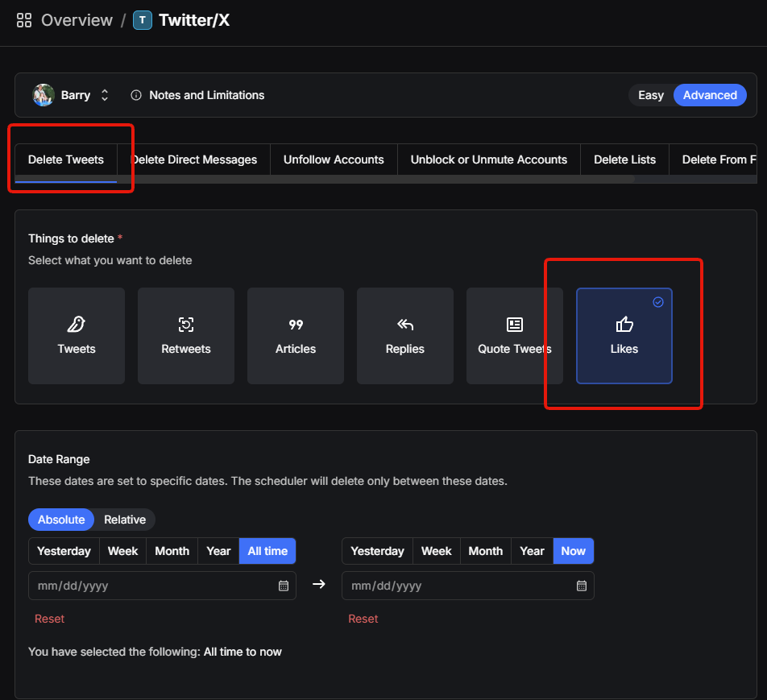Open Notes and Limitations
This screenshot has width=767, height=700.
point(206,95)
